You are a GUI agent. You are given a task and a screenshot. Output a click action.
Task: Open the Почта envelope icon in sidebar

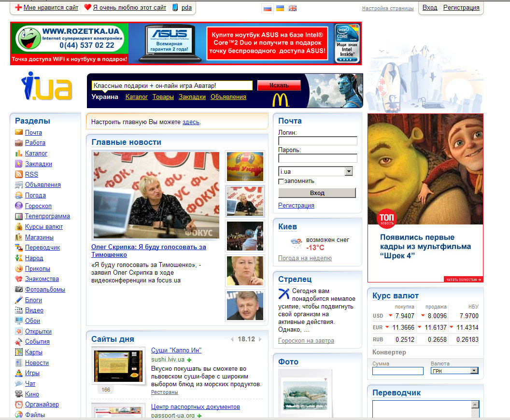click(19, 132)
